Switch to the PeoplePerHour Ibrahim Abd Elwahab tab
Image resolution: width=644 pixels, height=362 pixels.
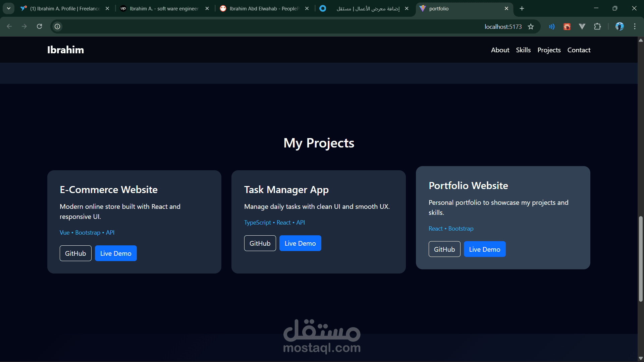(x=264, y=8)
